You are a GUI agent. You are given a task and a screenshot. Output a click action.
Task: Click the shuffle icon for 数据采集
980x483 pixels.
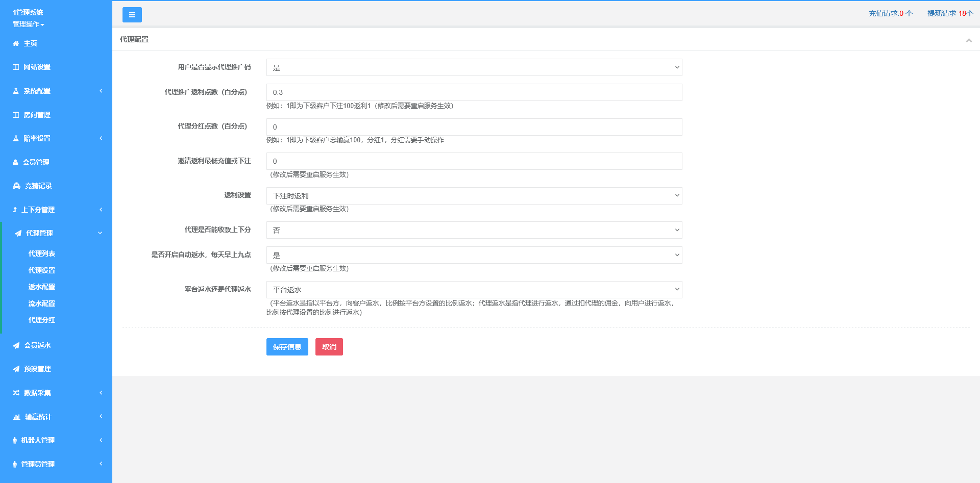pyautogui.click(x=16, y=393)
